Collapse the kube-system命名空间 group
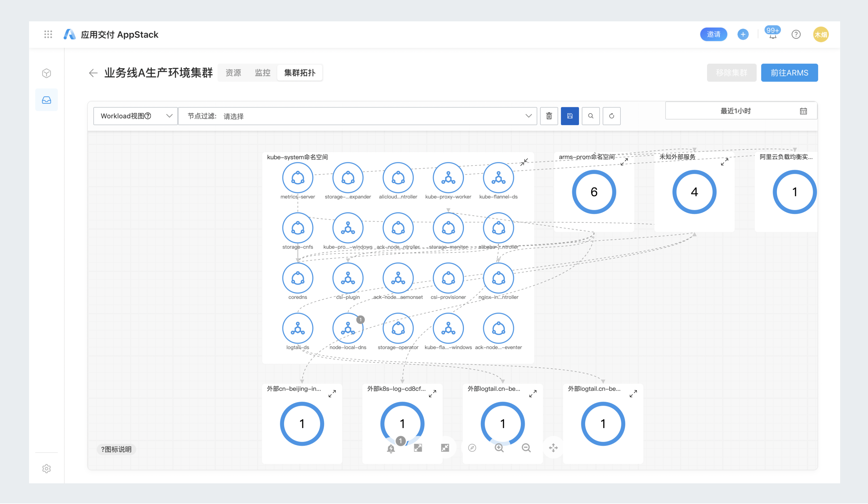The width and height of the screenshot is (868, 504). [x=524, y=162]
